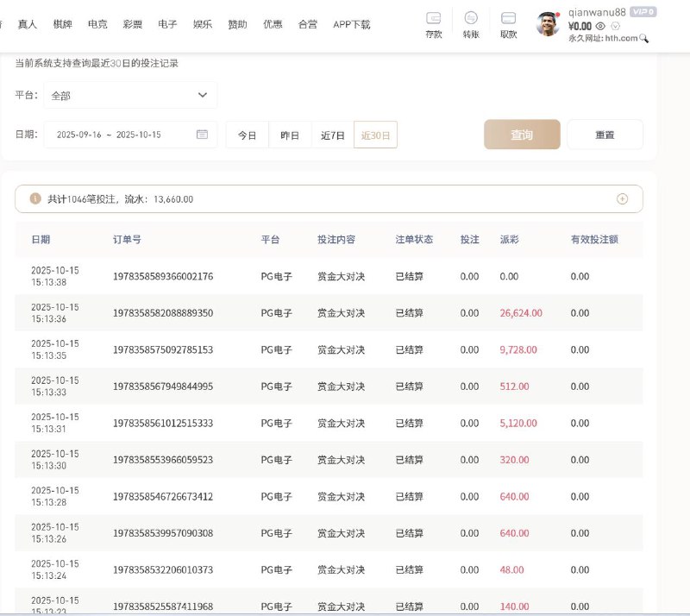Select the 昨日 date range option
The width and height of the screenshot is (690, 616).
pos(290,135)
